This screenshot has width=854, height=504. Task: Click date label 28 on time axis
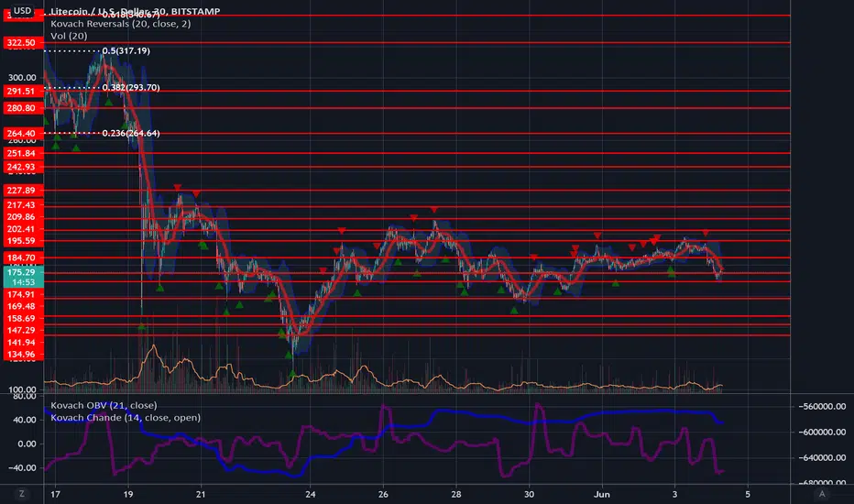tap(456, 494)
